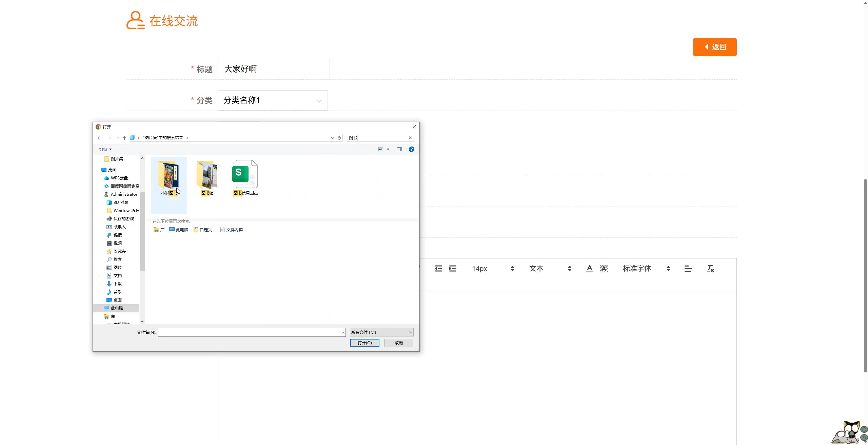
Task: Open the 组织 menu
Action: [x=105, y=149]
